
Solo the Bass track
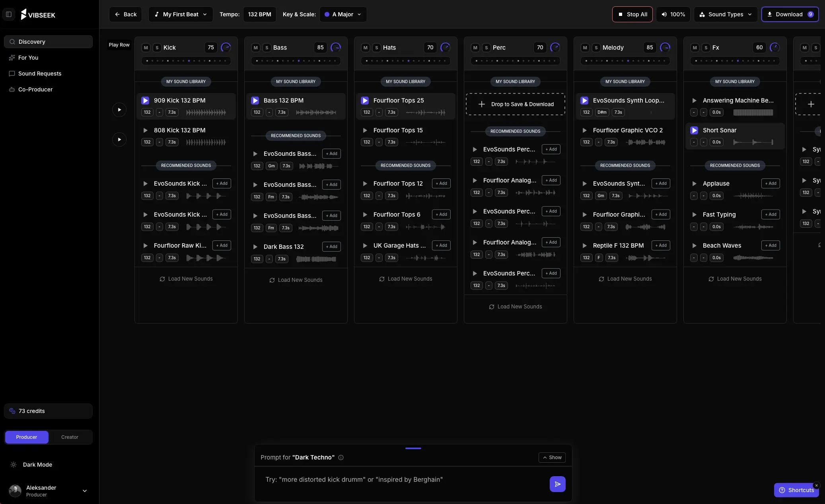coord(267,47)
